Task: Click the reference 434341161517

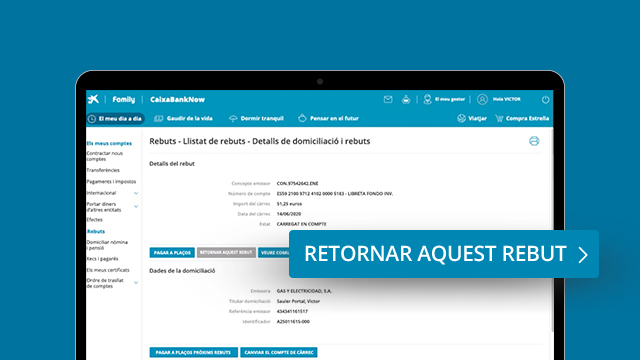Action: click(x=292, y=311)
